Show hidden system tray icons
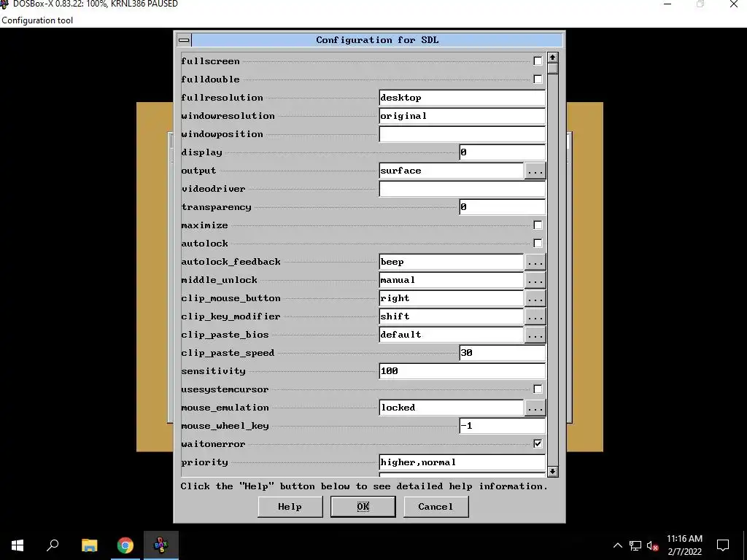 point(617,545)
